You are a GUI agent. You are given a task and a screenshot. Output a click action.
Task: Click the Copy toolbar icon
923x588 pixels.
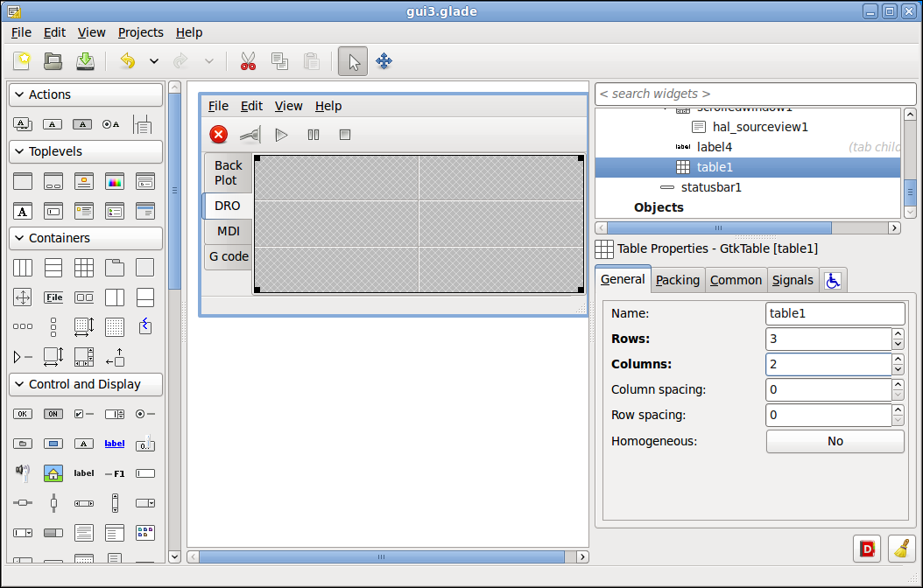(x=279, y=60)
